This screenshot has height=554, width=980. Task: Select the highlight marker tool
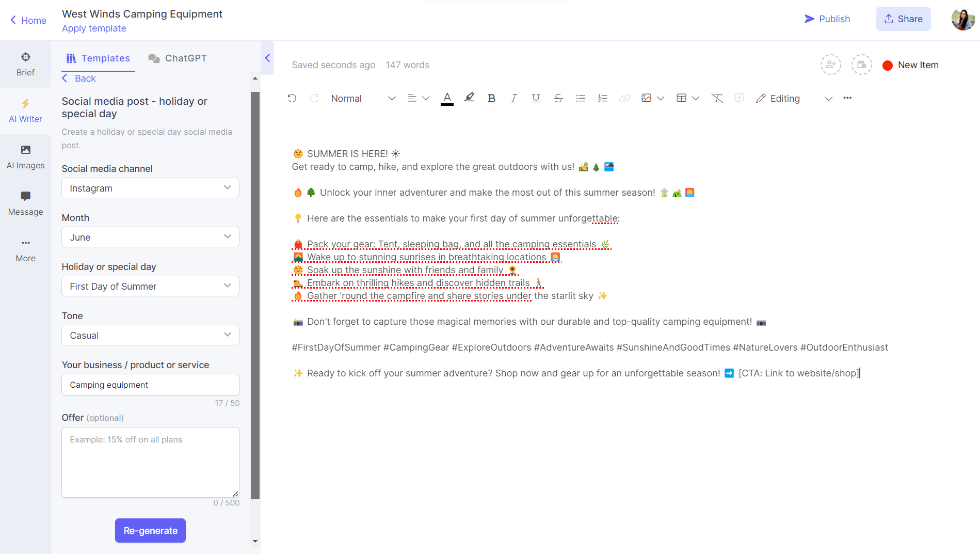click(469, 98)
